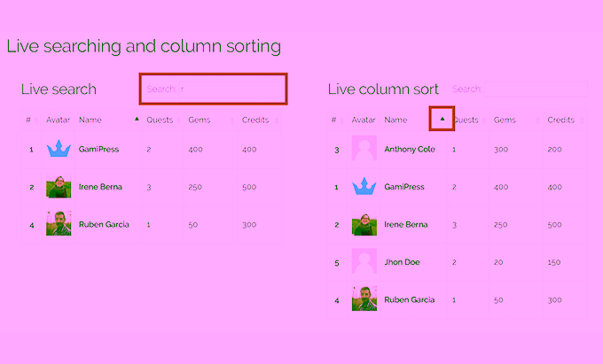The image size is (603, 364).
Task: Focus the Search field beside Live search heading
Action: [x=213, y=89]
